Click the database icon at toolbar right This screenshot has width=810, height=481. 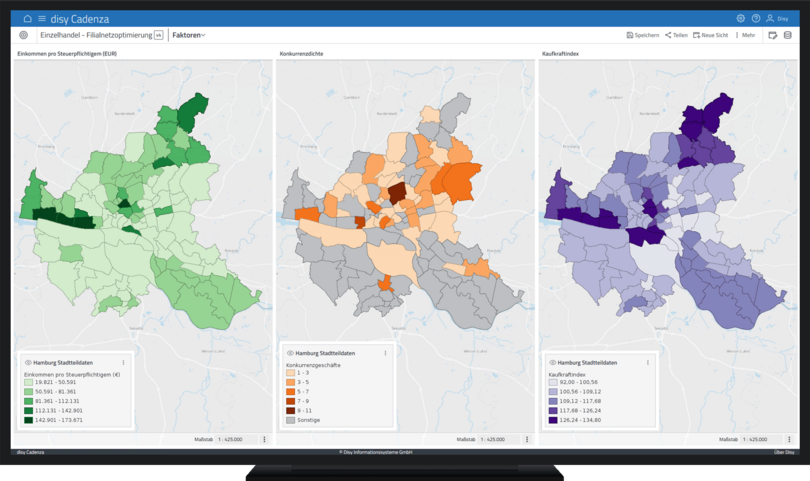pyautogui.click(x=788, y=35)
